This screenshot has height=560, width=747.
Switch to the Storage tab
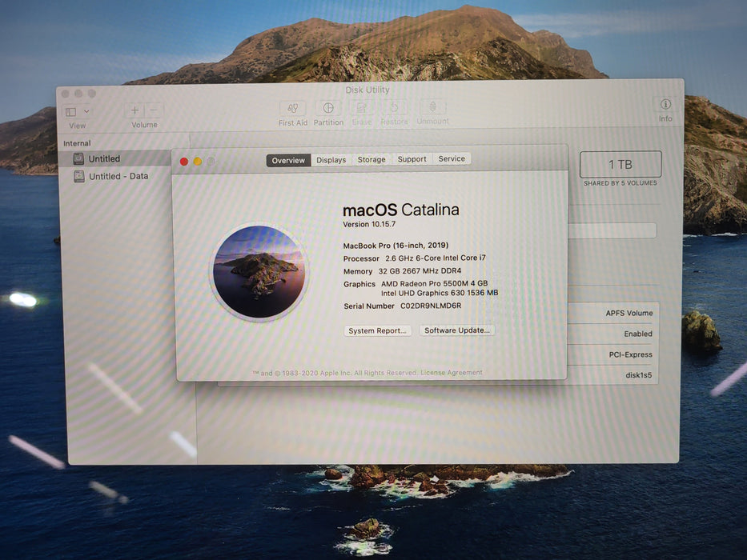371,159
